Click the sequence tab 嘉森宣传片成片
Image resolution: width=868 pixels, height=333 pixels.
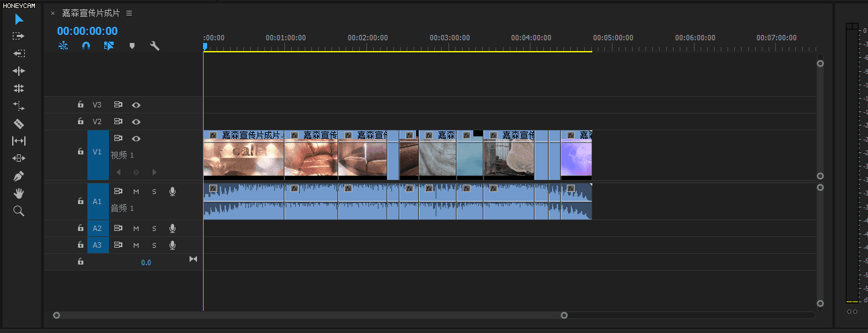(x=90, y=13)
